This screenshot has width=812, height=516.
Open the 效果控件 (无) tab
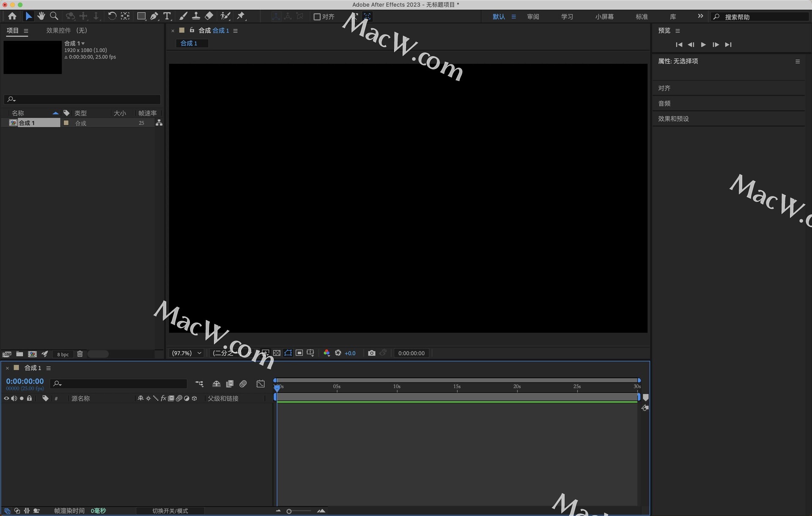[66, 30]
